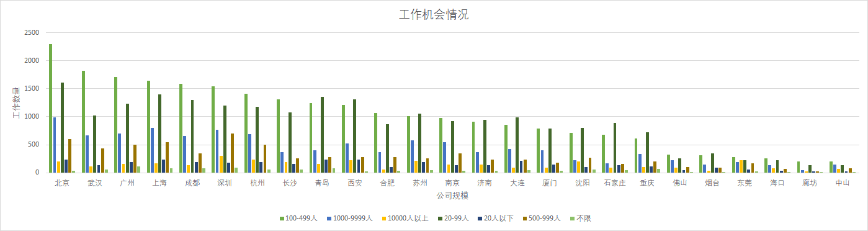Pick the 苏州 city label
This screenshot has height=231, width=868.
point(419,183)
